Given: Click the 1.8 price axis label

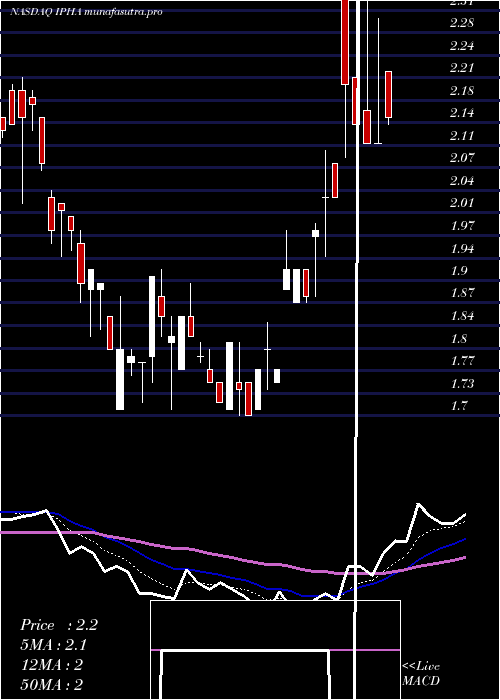Looking at the screenshot, I should tap(458, 338).
